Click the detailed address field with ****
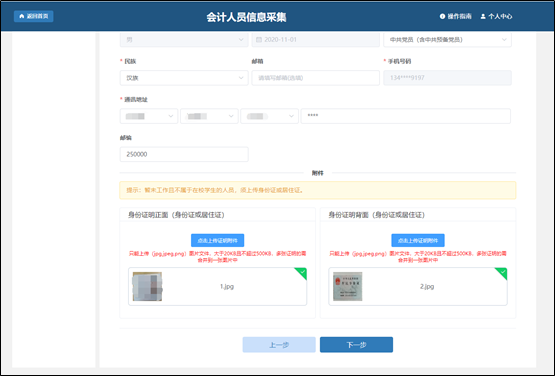555x376 pixels. point(406,116)
